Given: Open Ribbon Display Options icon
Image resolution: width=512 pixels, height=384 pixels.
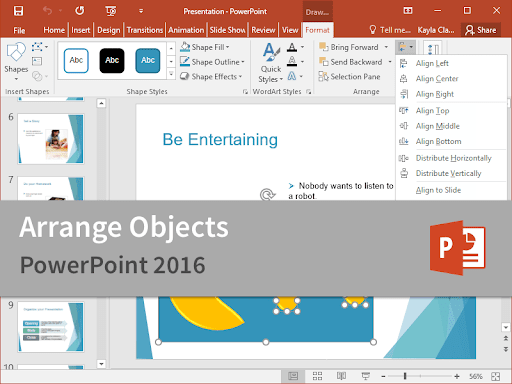Looking at the screenshot, I should click(408, 11).
